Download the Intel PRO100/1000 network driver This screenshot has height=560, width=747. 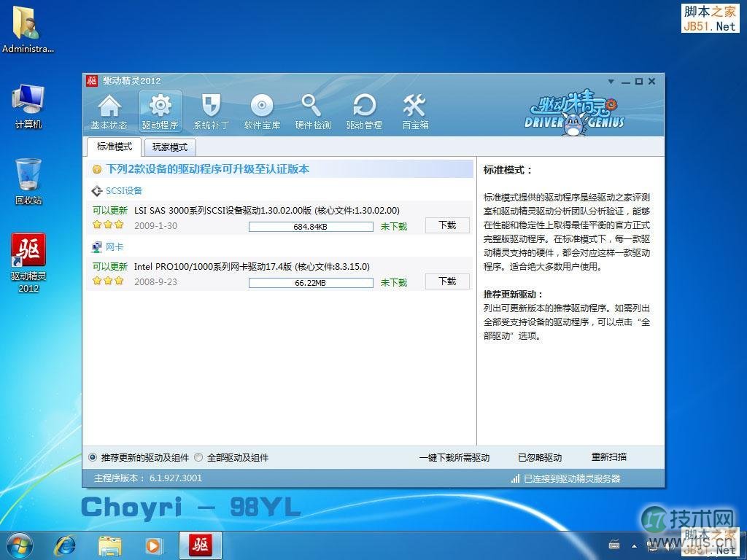coord(446,281)
